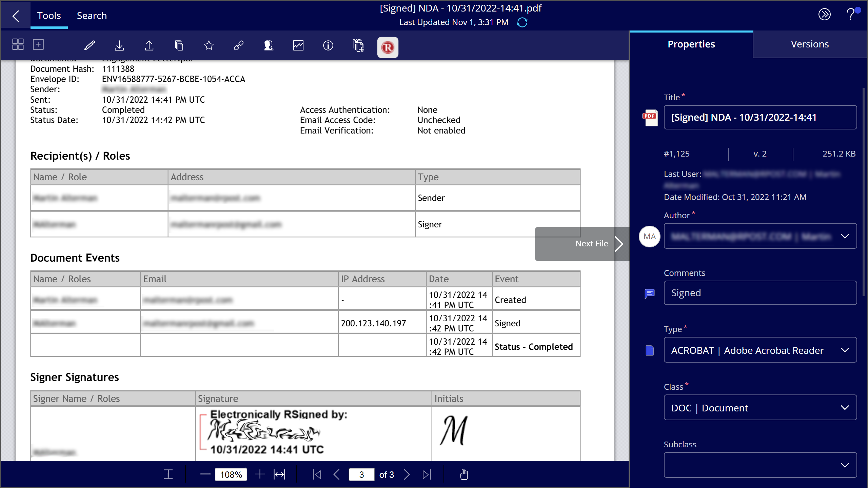868x488 pixels.
Task: Switch to the Versions tab
Action: click(810, 44)
